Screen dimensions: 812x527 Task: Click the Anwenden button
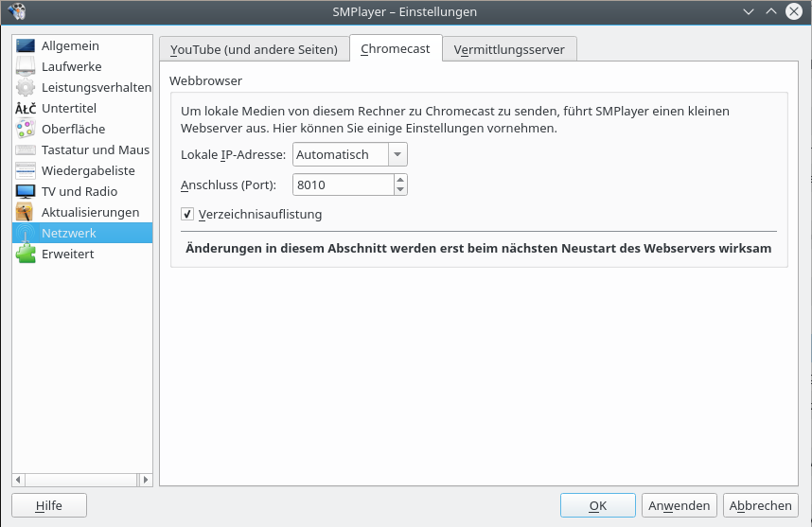click(679, 506)
